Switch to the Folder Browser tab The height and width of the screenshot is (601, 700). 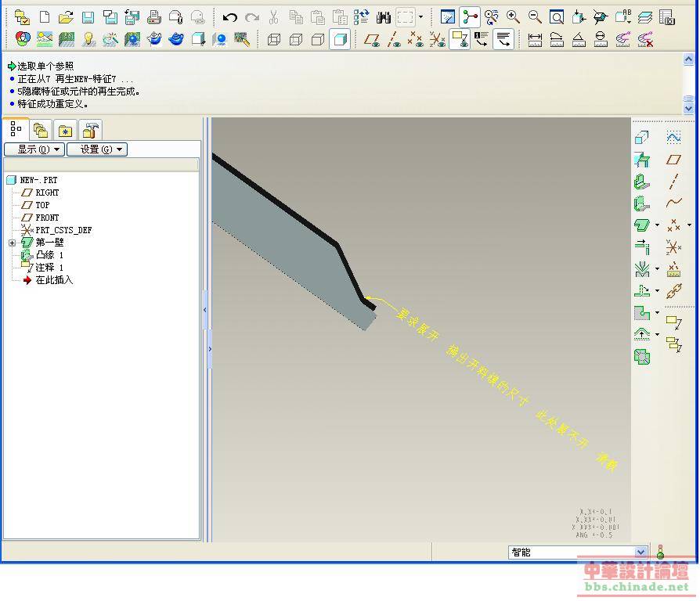tap(41, 131)
